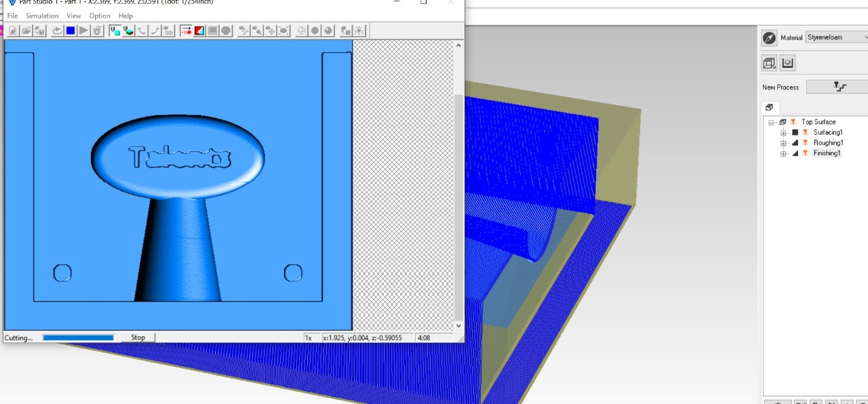Click the toolbar icon left of the sun icon
The width and height of the screenshot is (868, 404).
(346, 31)
